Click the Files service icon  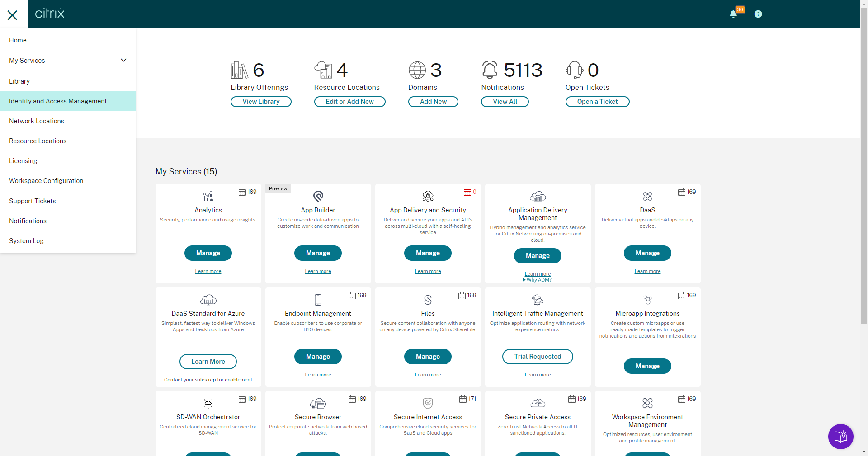(428, 300)
